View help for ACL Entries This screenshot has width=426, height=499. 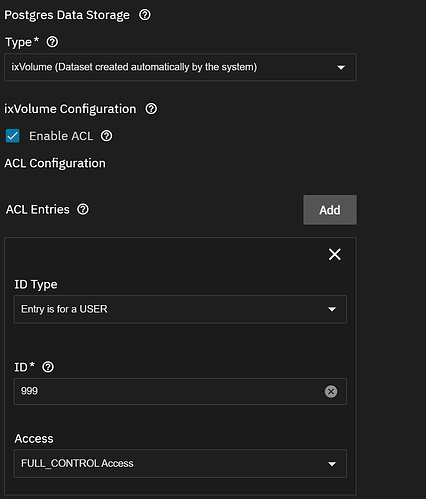coord(83,210)
